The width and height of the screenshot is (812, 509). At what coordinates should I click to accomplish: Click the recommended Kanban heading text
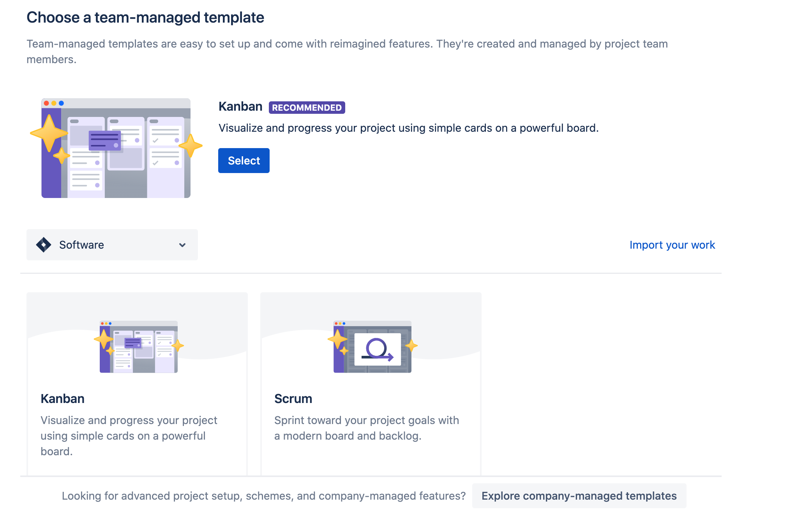240,106
